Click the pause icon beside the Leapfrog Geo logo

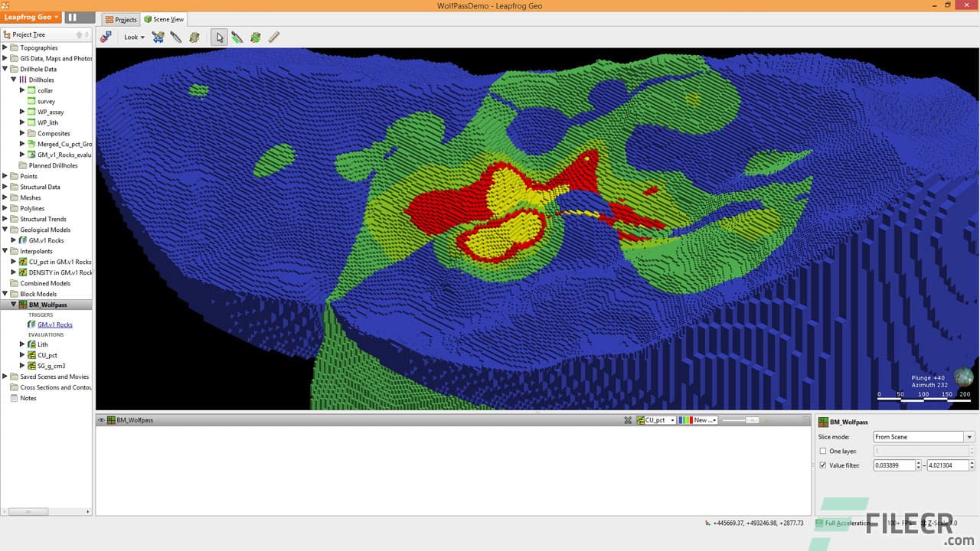coord(73,17)
